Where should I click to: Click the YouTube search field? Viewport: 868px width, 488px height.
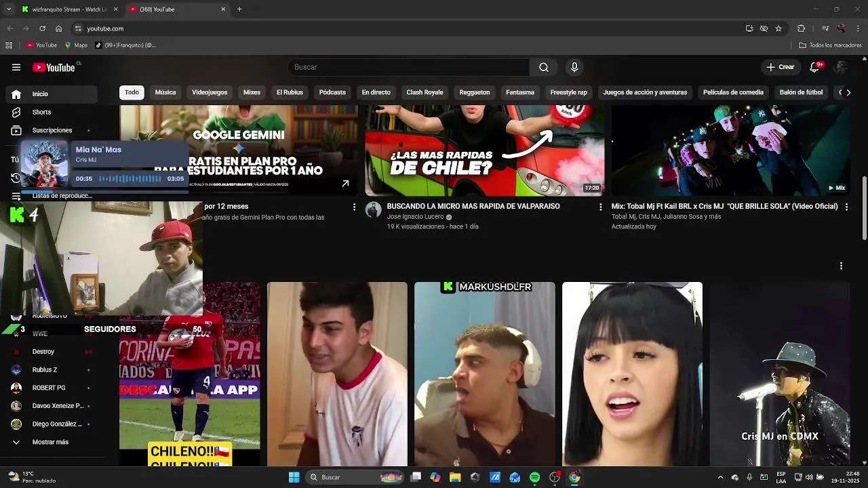(x=408, y=67)
